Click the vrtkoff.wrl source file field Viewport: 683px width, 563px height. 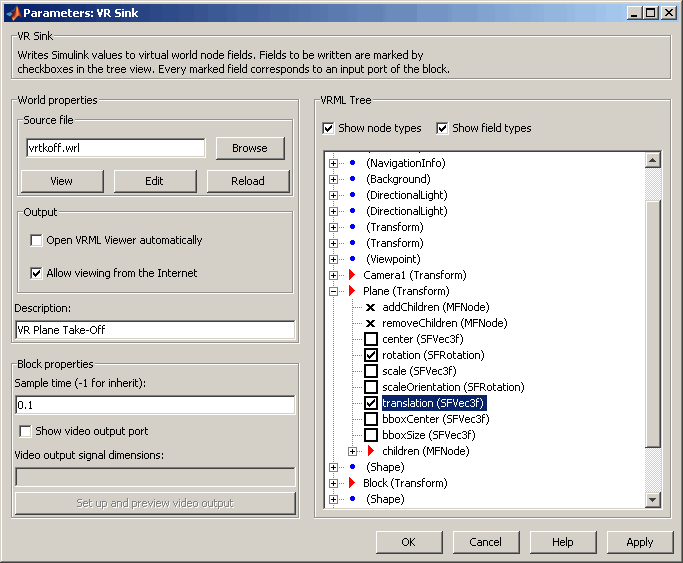115,148
